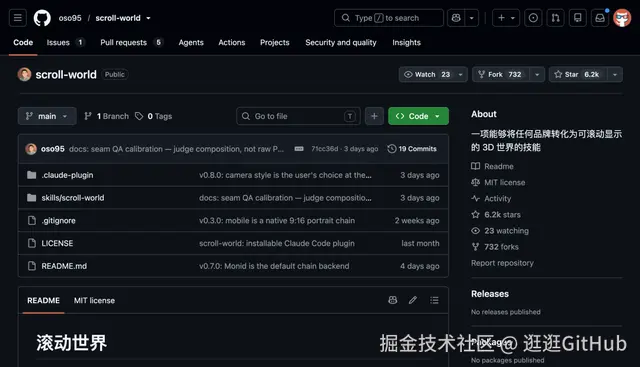Image resolution: width=640 pixels, height=367 pixels.
Task: Open commit hash 71cc36d
Action: click(x=324, y=149)
